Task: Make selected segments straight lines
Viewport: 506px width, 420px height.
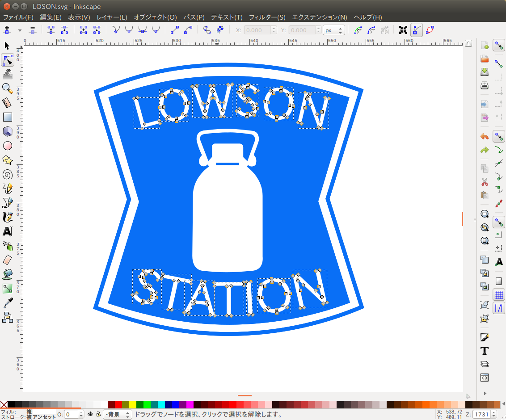Action: [175, 30]
